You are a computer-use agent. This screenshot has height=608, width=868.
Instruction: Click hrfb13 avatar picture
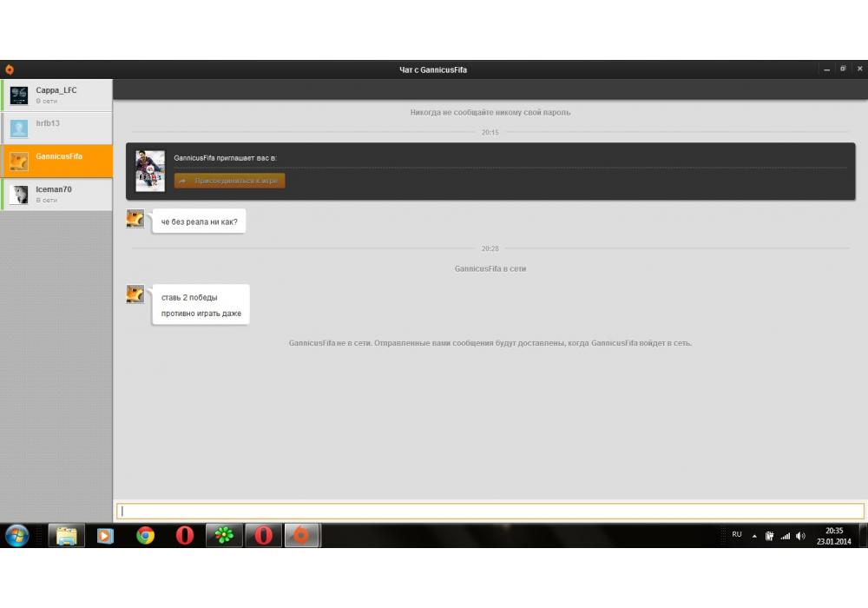[x=19, y=129]
